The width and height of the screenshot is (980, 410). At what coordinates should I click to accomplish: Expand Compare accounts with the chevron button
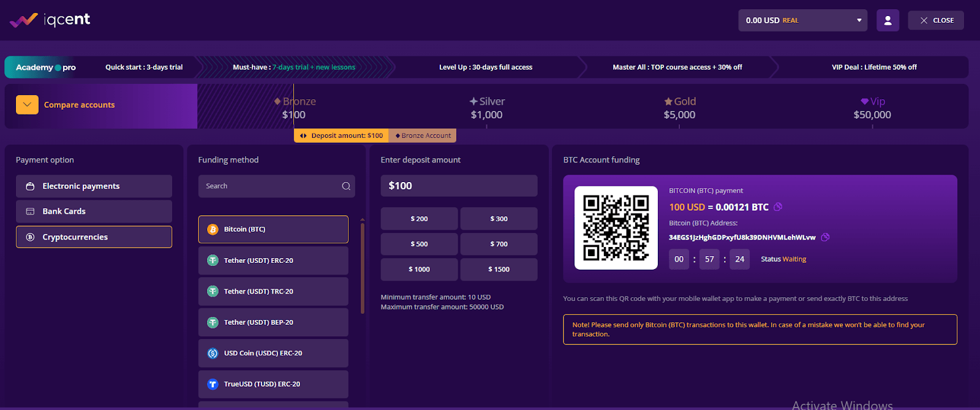pyautogui.click(x=27, y=105)
